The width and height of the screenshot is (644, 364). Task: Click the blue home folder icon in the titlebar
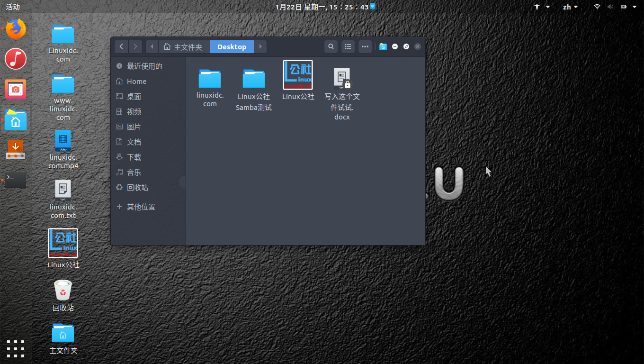pyautogui.click(x=383, y=46)
